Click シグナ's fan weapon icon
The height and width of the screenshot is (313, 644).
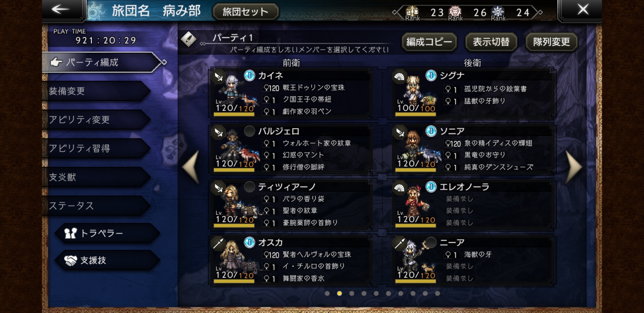point(400,77)
